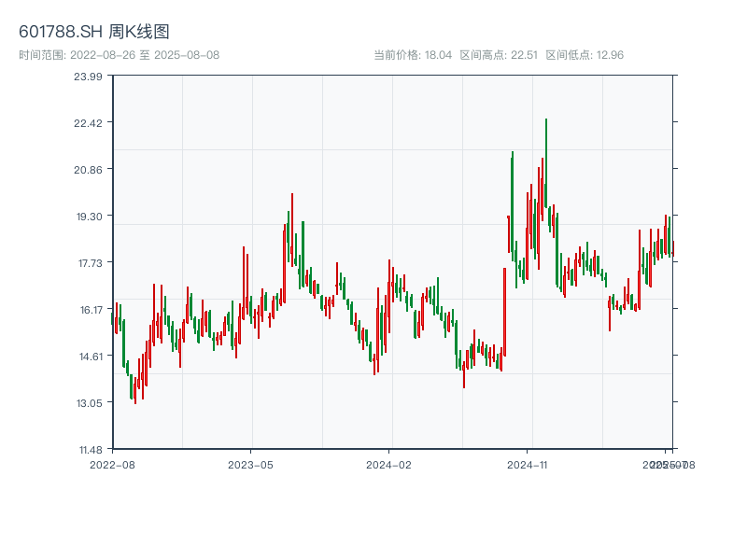Click the 2023-05 x-axis label
747x560 pixels.
250,465
